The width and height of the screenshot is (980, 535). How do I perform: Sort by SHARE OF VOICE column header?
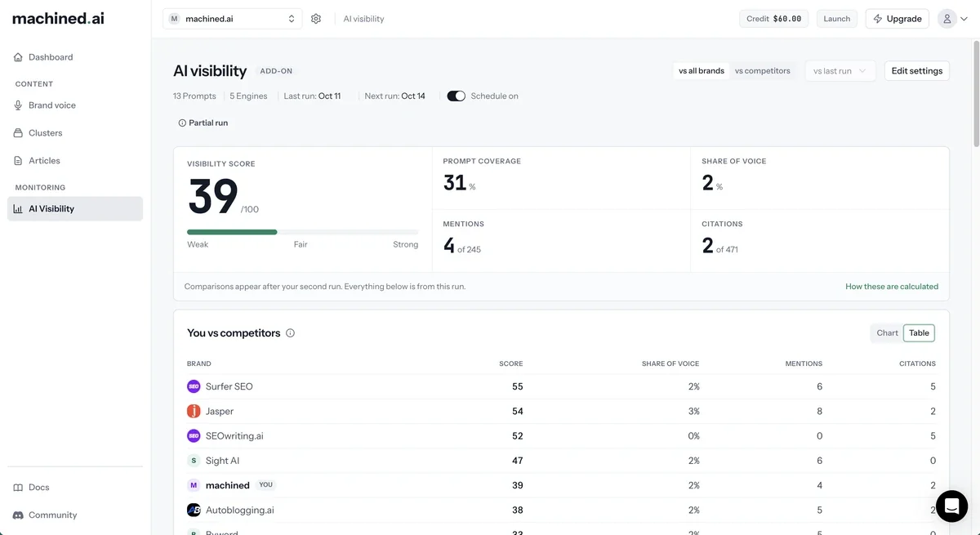click(x=670, y=363)
